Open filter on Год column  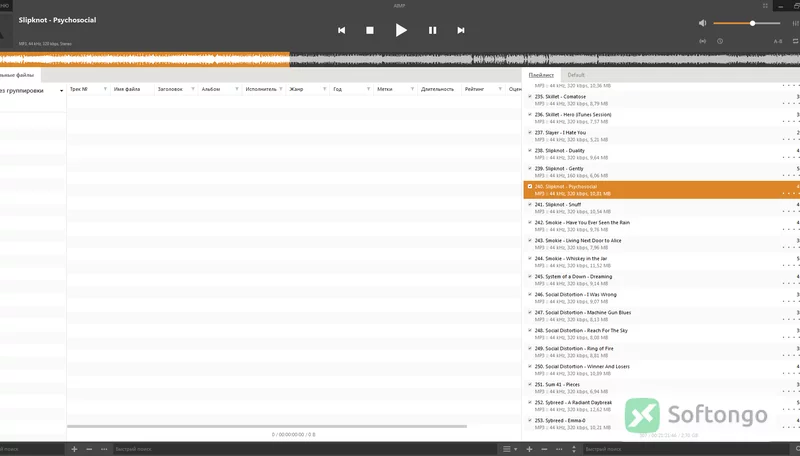coord(368,89)
